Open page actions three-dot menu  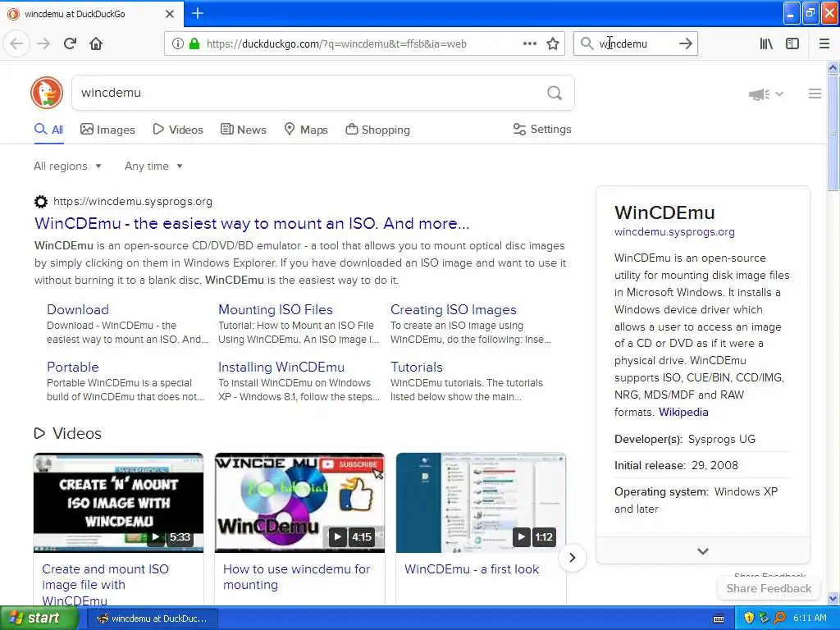coord(529,43)
